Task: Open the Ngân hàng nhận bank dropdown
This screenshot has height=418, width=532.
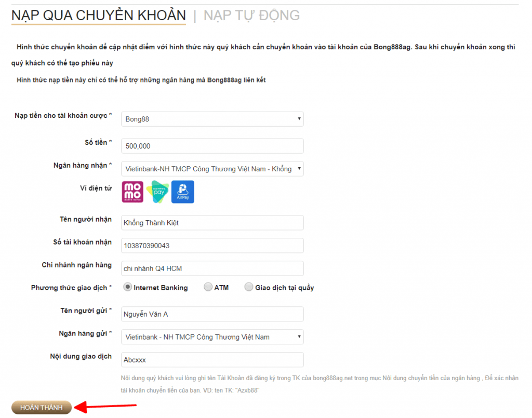Action: tap(211, 168)
